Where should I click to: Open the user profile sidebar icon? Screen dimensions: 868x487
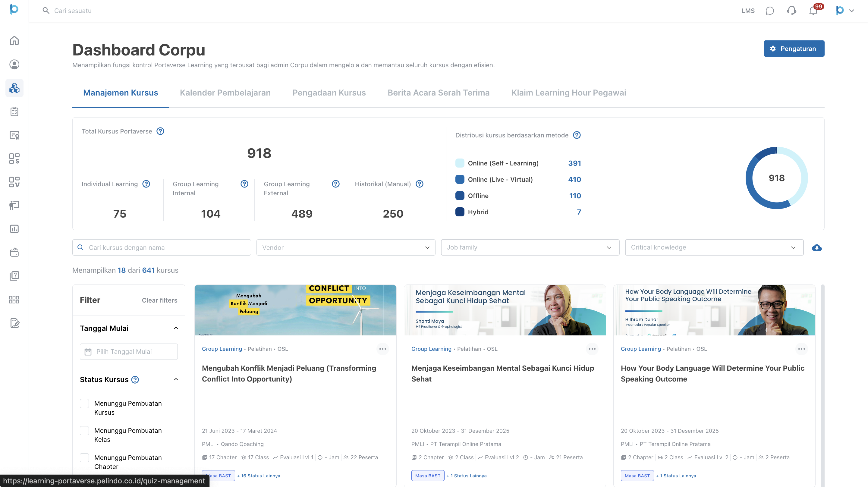click(x=14, y=64)
